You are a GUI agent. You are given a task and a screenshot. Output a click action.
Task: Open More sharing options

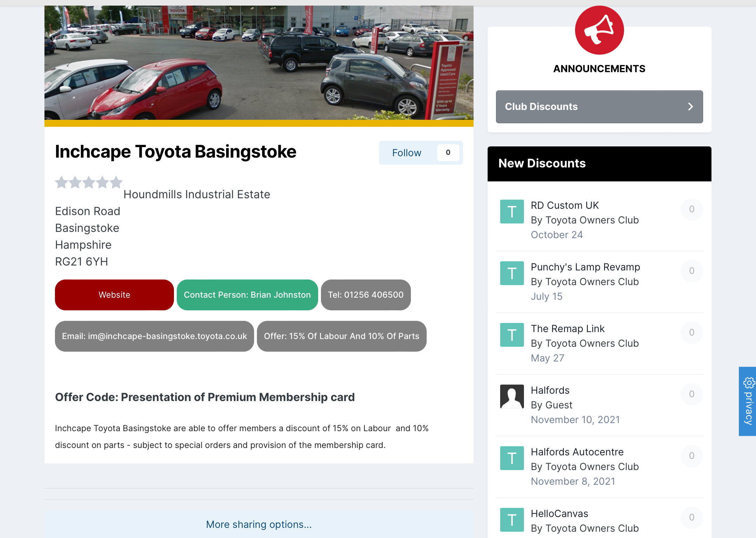(259, 524)
